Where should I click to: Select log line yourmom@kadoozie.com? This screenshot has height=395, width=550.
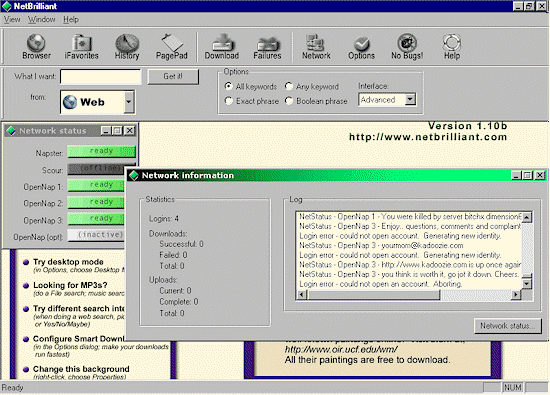point(381,246)
